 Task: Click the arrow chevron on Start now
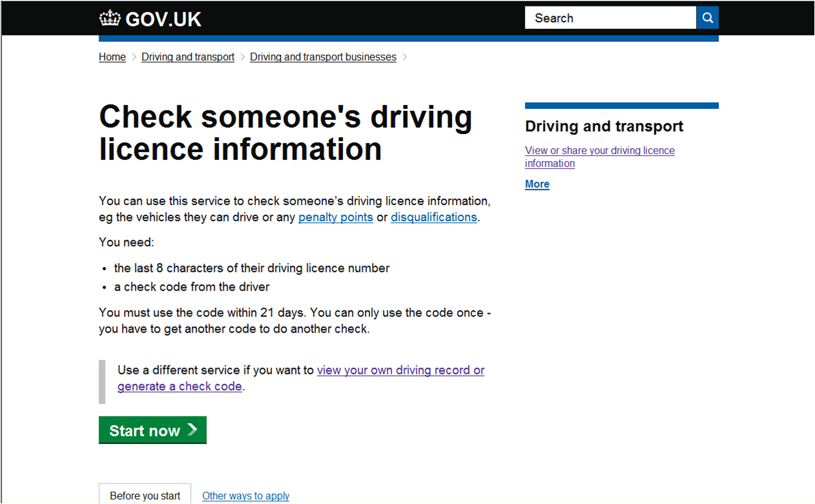(x=192, y=430)
